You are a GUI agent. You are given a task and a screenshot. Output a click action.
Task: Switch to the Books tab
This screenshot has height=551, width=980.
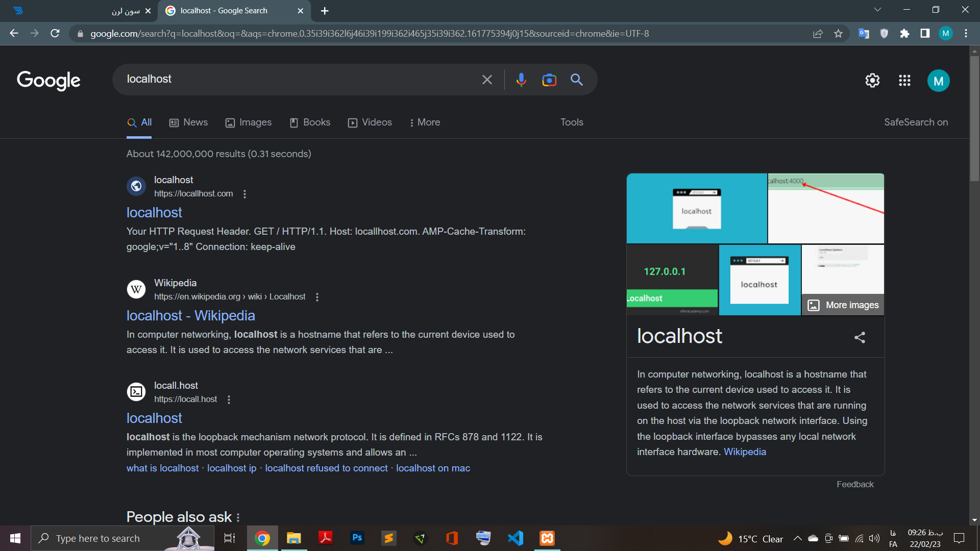tap(310, 122)
